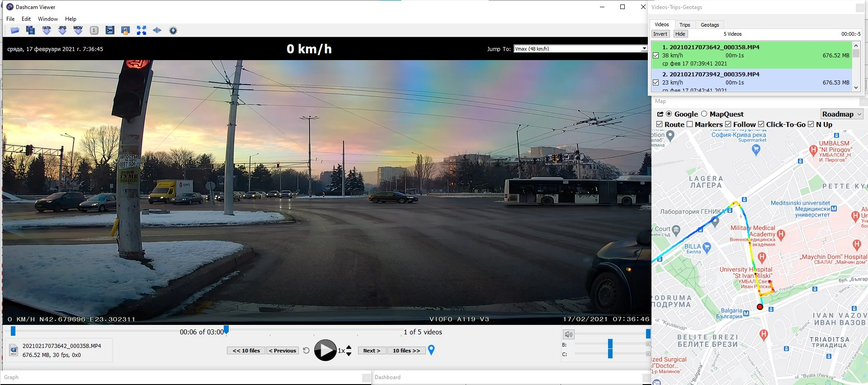Close the Videos-Trips-Geotags panel
This screenshot has width=868, height=385.
coord(860,7)
